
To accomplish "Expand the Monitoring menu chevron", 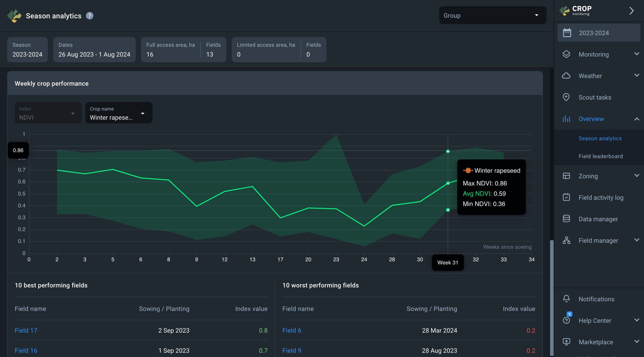I will click(x=637, y=54).
